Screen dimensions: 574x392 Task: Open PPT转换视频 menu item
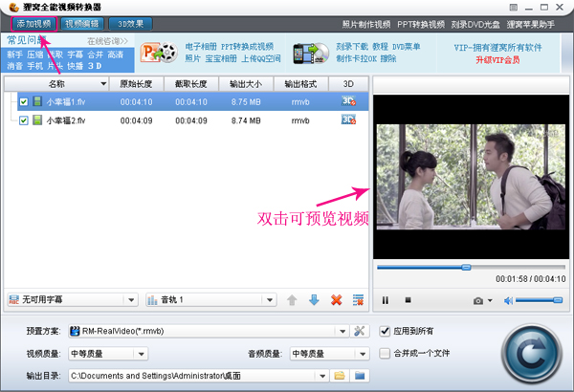click(421, 25)
